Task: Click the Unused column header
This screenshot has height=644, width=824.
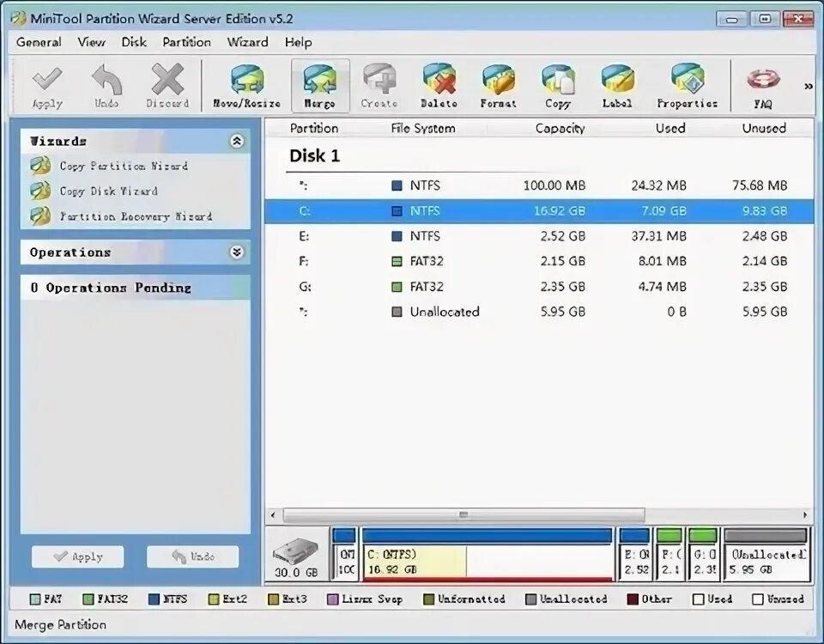Action: click(764, 128)
